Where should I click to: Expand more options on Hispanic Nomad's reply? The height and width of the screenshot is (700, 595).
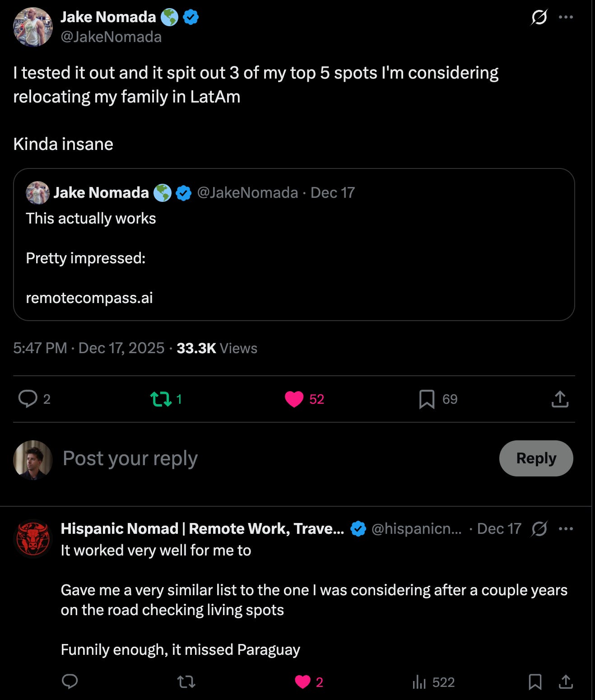pos(566,528)
